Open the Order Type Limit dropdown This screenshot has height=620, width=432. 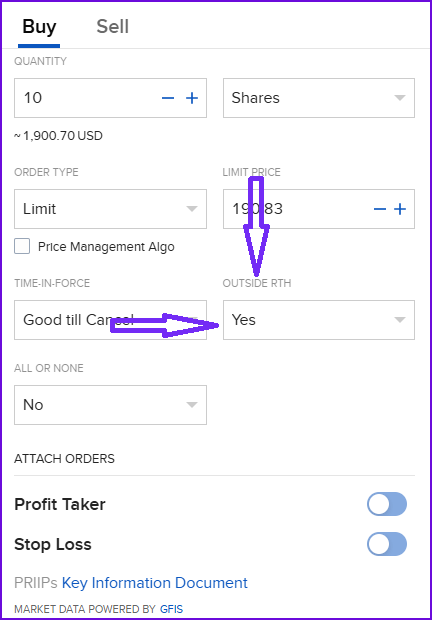[110, 209]
